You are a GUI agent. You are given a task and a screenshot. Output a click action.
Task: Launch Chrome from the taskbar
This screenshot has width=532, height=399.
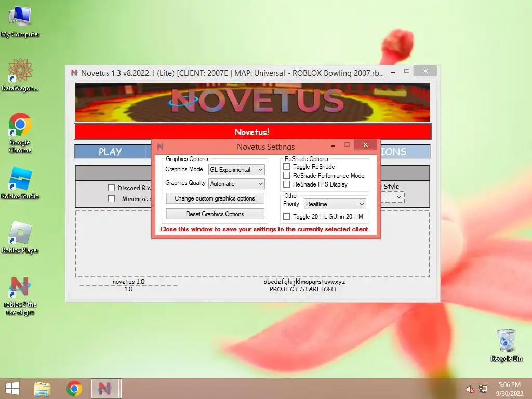(74, 389)
